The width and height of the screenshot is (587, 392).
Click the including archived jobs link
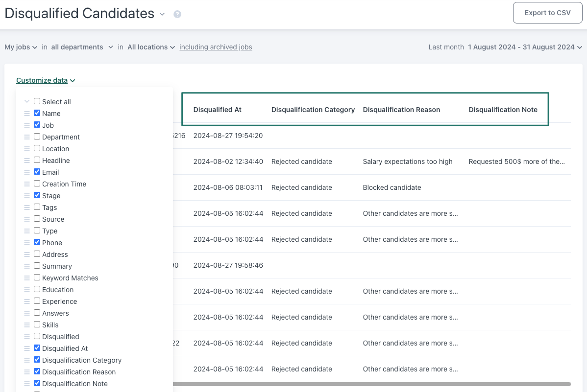pyautogui.click(x=216, y=47)
